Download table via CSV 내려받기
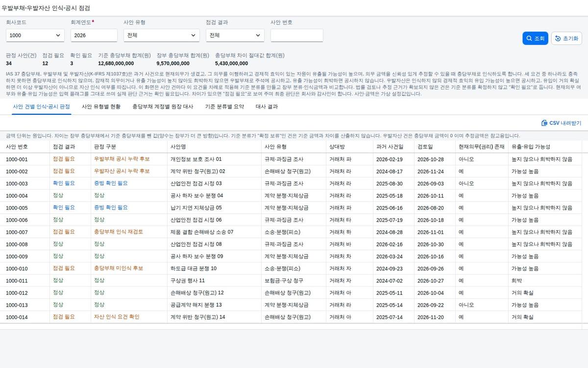 coord(561,123)
